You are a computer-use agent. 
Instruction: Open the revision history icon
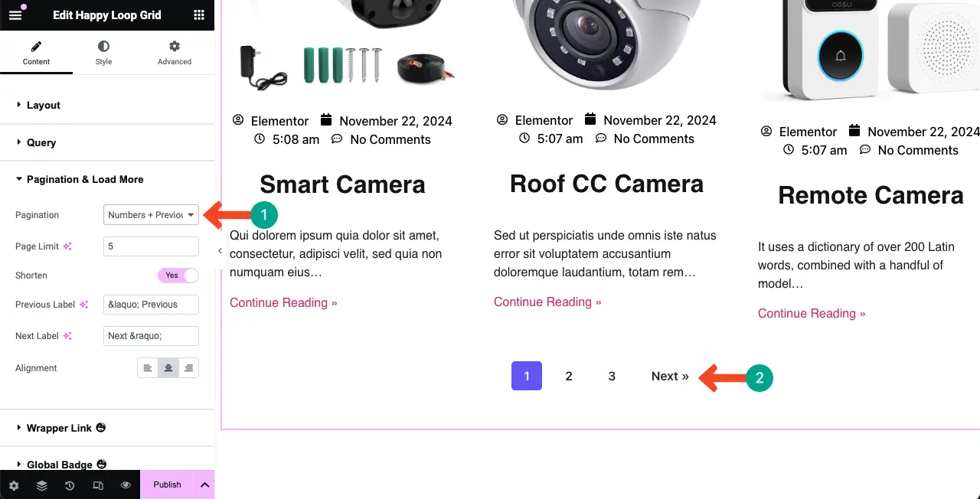coord(70,485)
